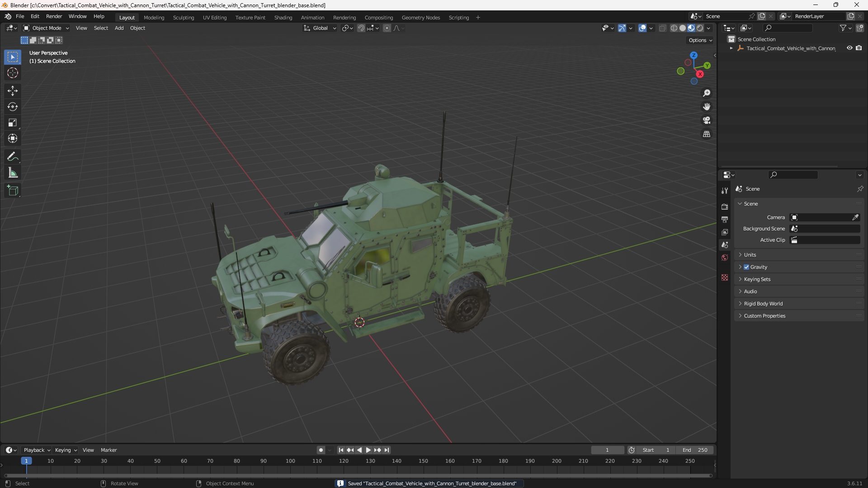Select the Select Box tool

pos(13,57)
